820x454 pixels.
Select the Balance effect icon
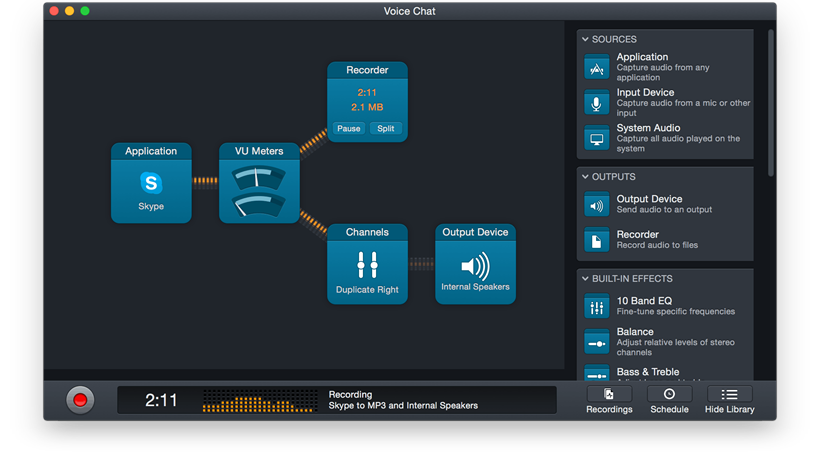point(596,343)
